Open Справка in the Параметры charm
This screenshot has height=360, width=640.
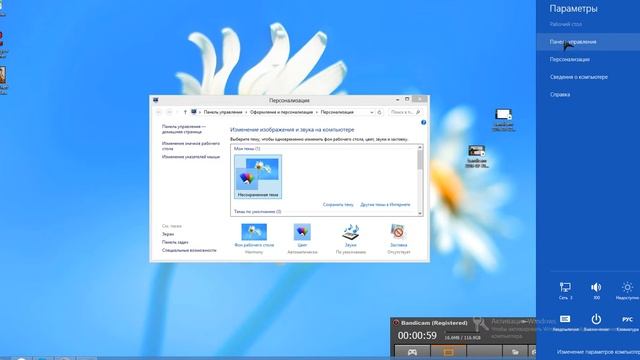560,94
